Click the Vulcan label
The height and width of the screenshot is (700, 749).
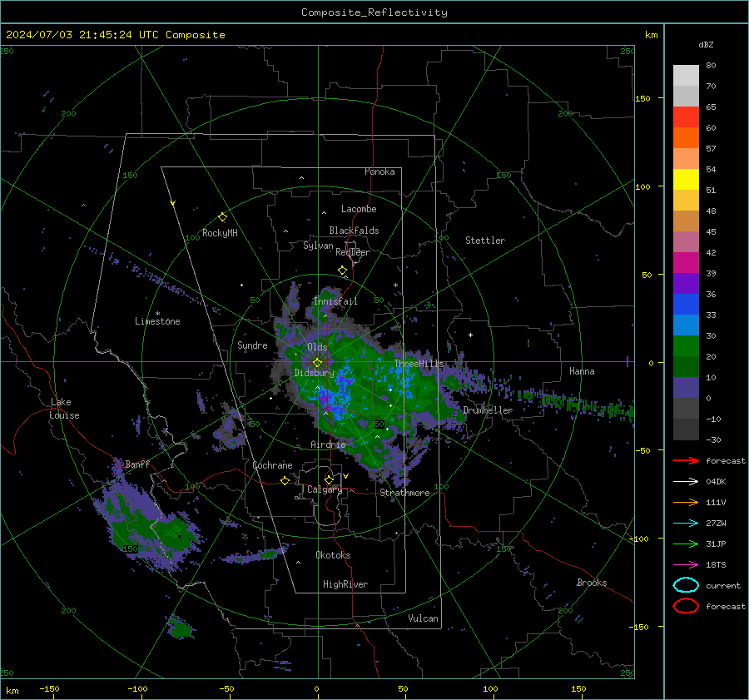pos(423,618)
